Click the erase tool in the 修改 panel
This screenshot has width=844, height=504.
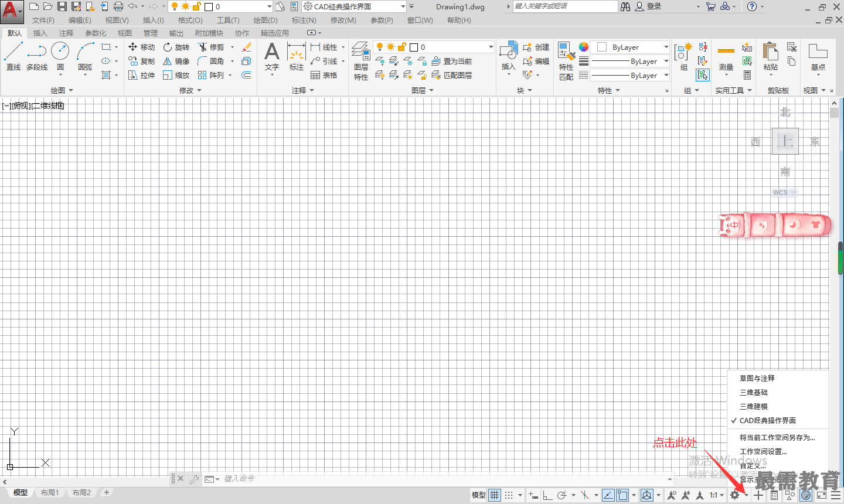click(247, 47)
